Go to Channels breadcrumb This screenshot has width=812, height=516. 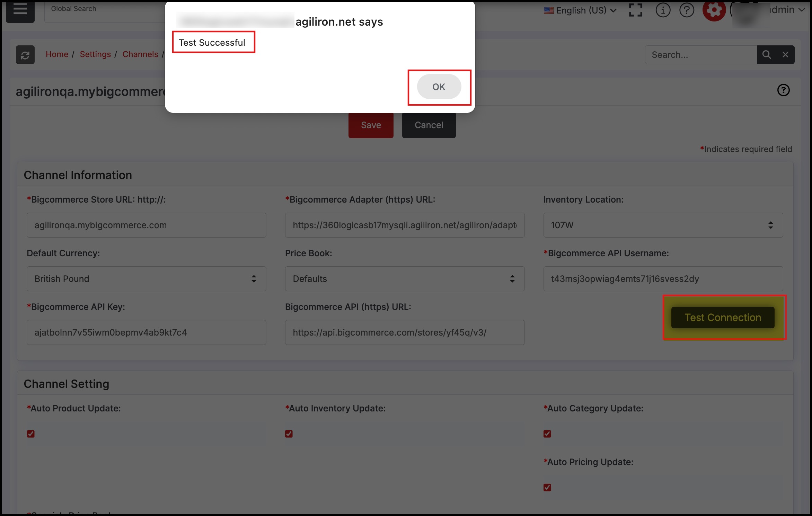tap(140, 54)
